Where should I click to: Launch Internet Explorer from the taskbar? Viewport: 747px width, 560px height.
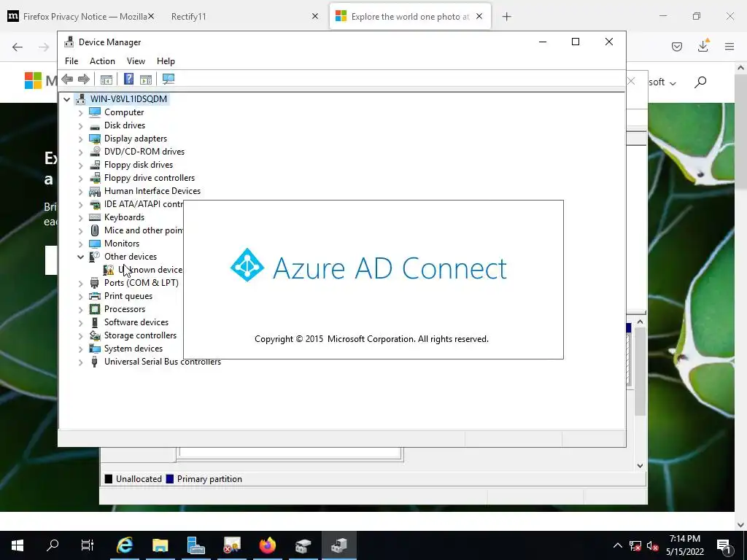(x=124, y=545)
